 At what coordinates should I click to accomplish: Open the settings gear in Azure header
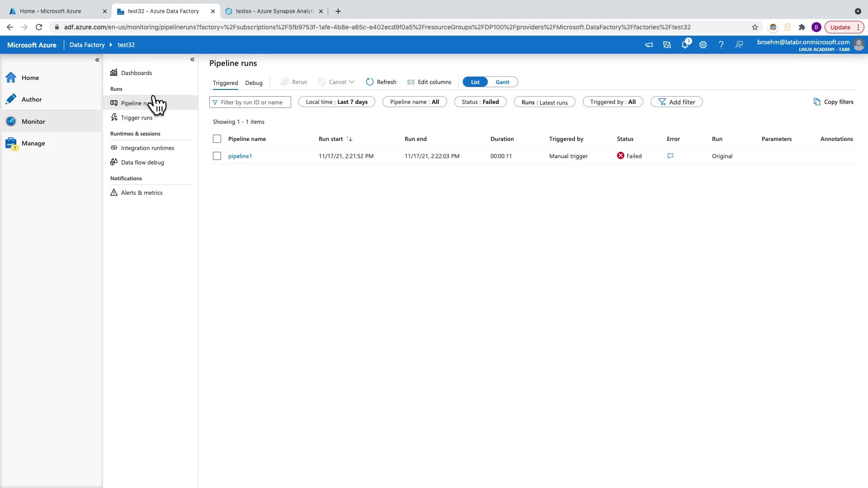coord(703,45)
